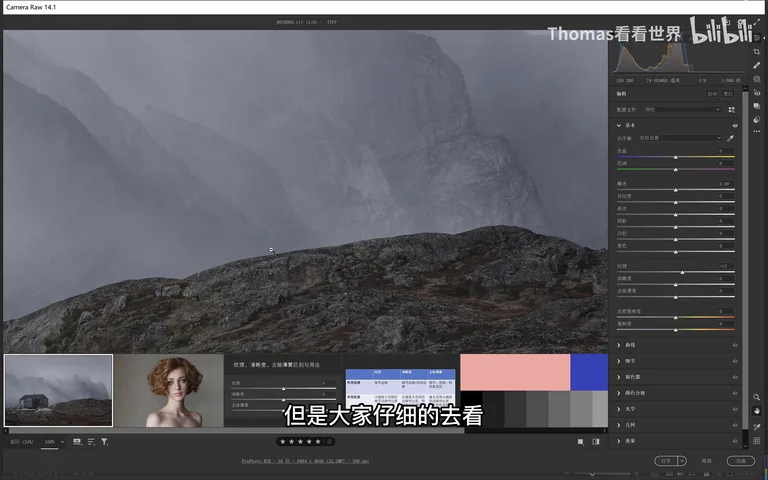
Task: Click the 色调 tint slider handle
Action: point(675,169)
